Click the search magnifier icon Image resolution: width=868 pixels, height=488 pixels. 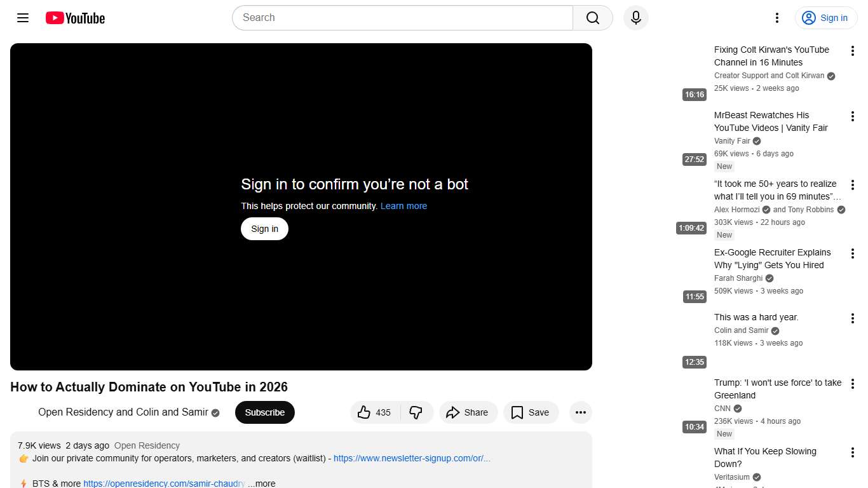click(592, 18)
